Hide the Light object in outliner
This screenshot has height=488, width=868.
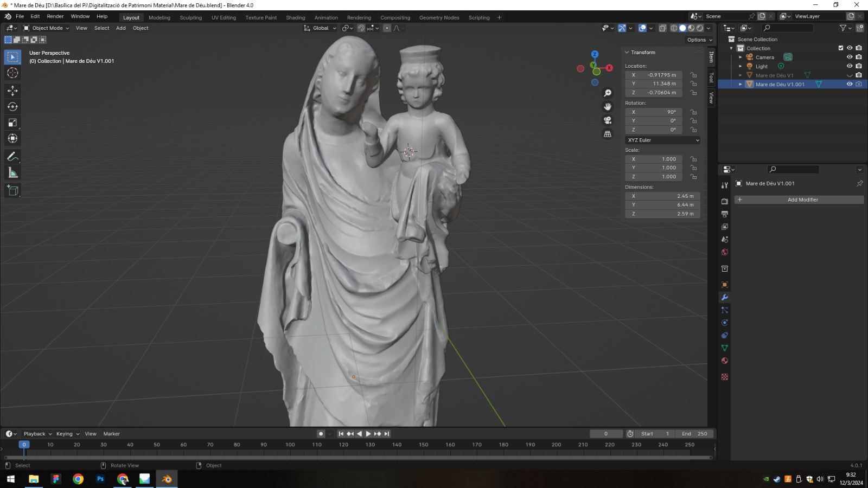[x=850, y=66]
